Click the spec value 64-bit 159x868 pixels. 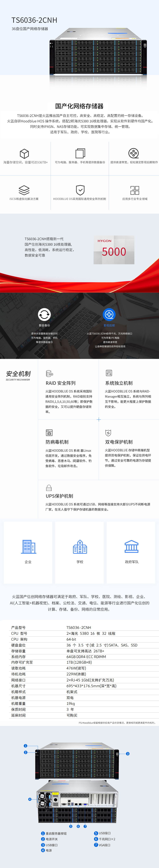[71, 639]
